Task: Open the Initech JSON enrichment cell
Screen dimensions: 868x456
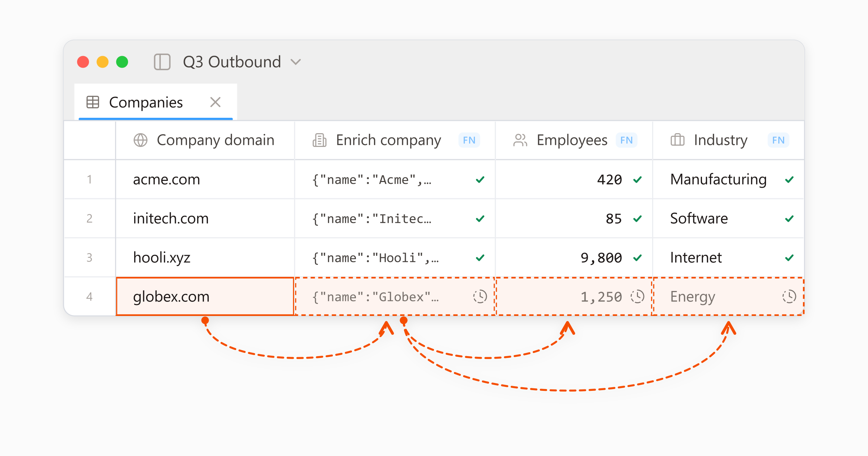Action: (x=395, y=219)
